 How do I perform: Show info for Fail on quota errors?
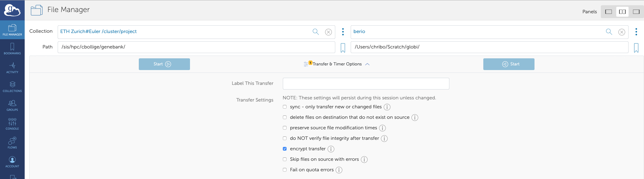pos(339,170)
